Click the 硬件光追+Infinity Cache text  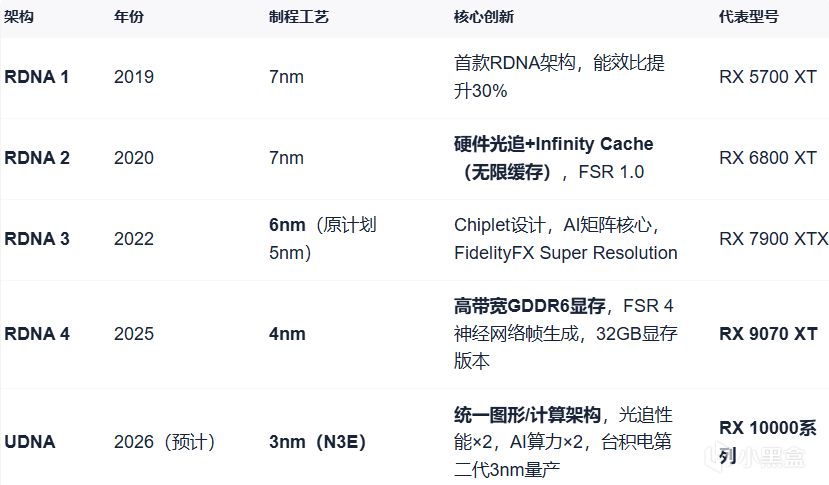coord(553,144)
